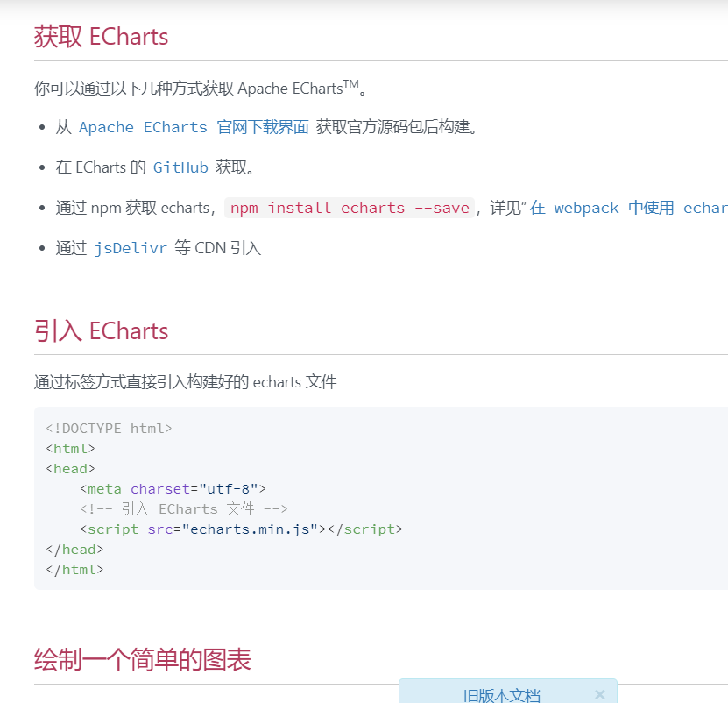Click the 绘制一个简单的图表 heading
The height and width of the screenshot is (703, 728).
[141, 660]
